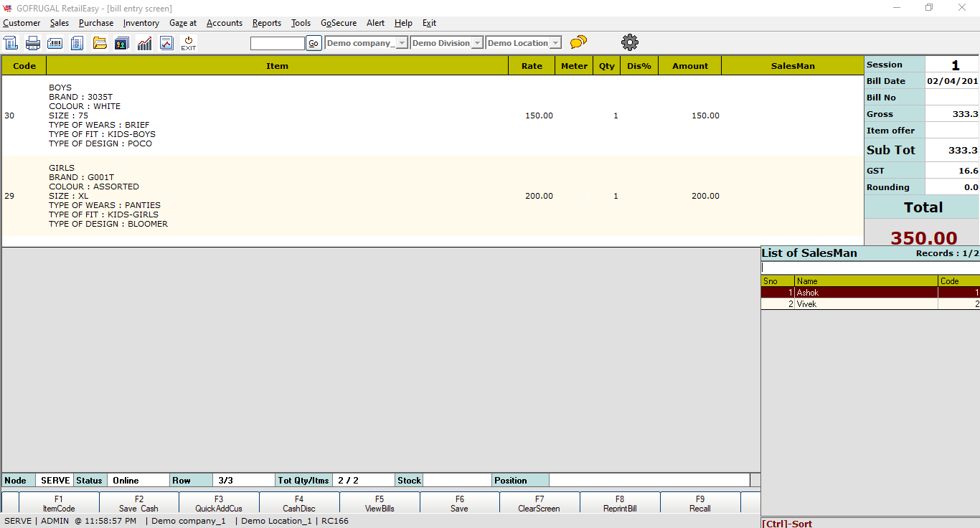Open the Help menu

click(x=403, y=23)
